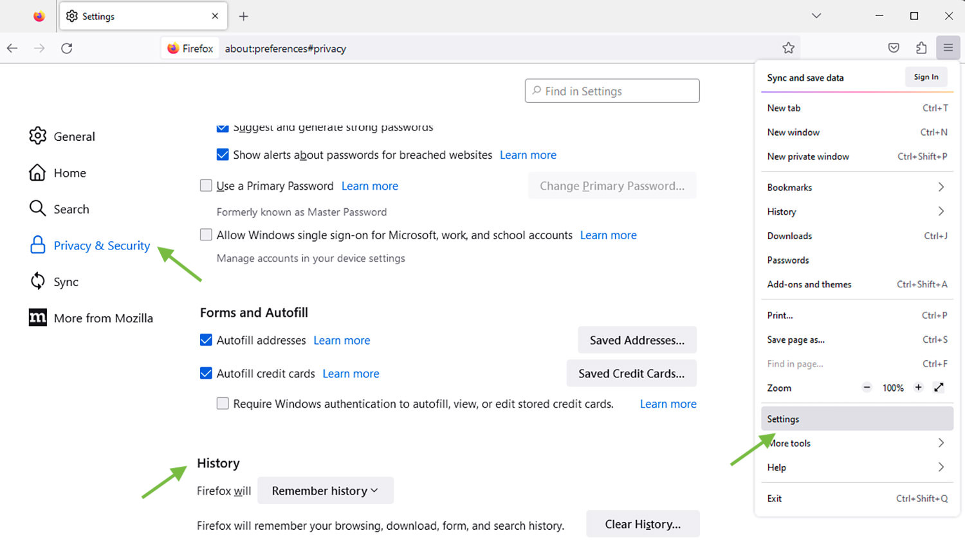Click the Clear History button
Viewport: 965px width, 560px height.
642,524
